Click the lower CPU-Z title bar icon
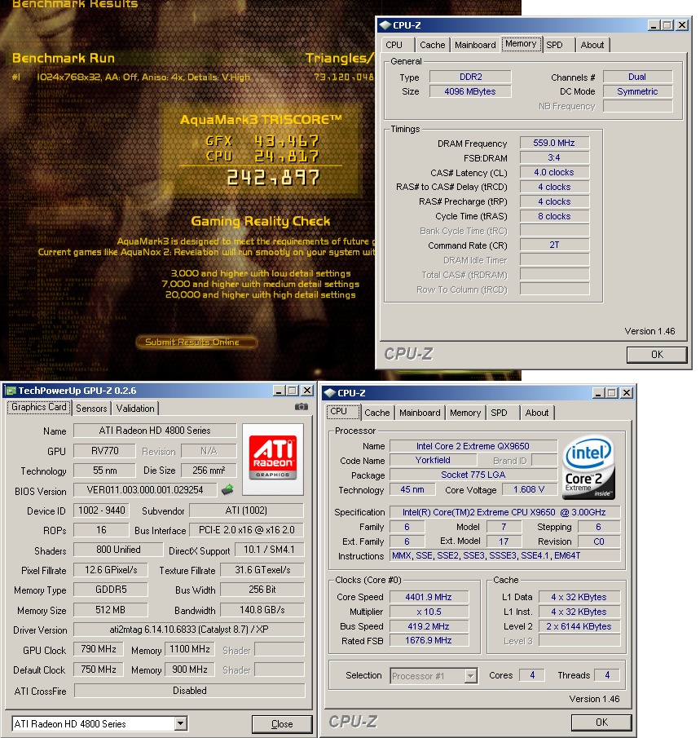700x738 pixels. 330,393
